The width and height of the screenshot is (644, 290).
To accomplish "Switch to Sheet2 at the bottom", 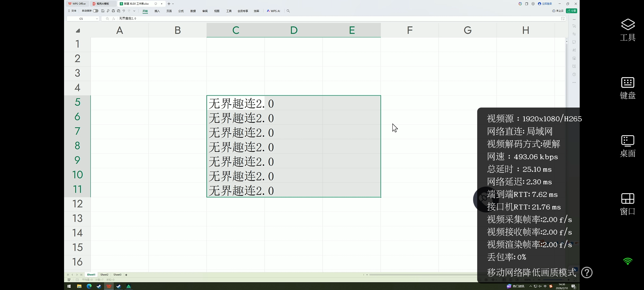I will (x=104, y=275).
